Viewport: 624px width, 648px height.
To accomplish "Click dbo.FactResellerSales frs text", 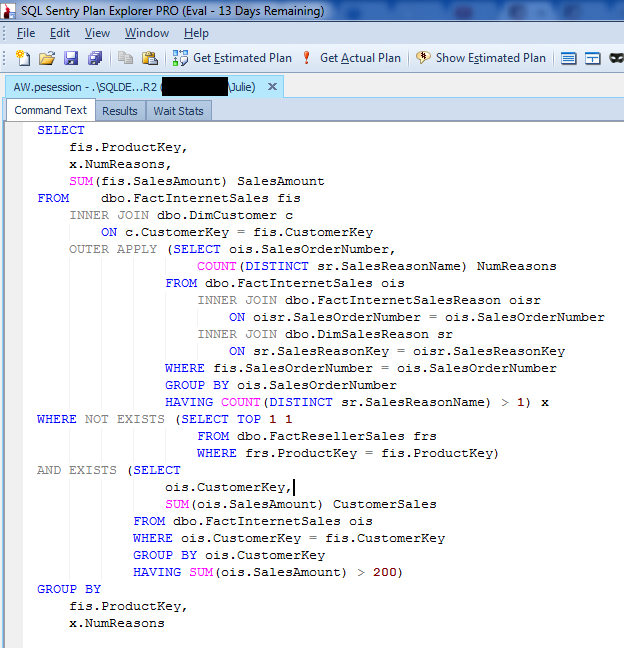I will click(x=337, y=436).
